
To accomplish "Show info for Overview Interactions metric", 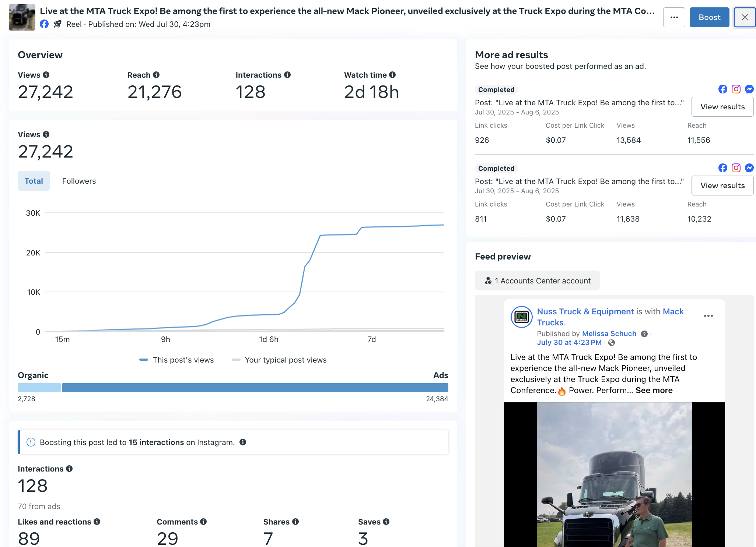I will pyautogui.click(x=287, y=75).
